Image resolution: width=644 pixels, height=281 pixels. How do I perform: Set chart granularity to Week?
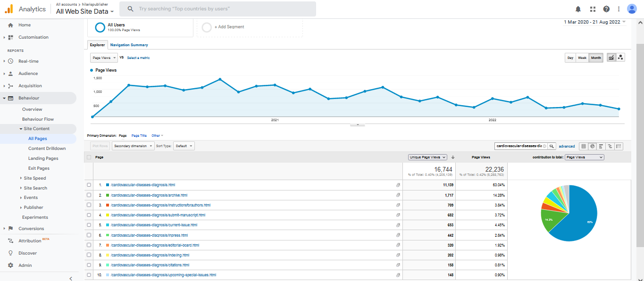tap(582, 58)
